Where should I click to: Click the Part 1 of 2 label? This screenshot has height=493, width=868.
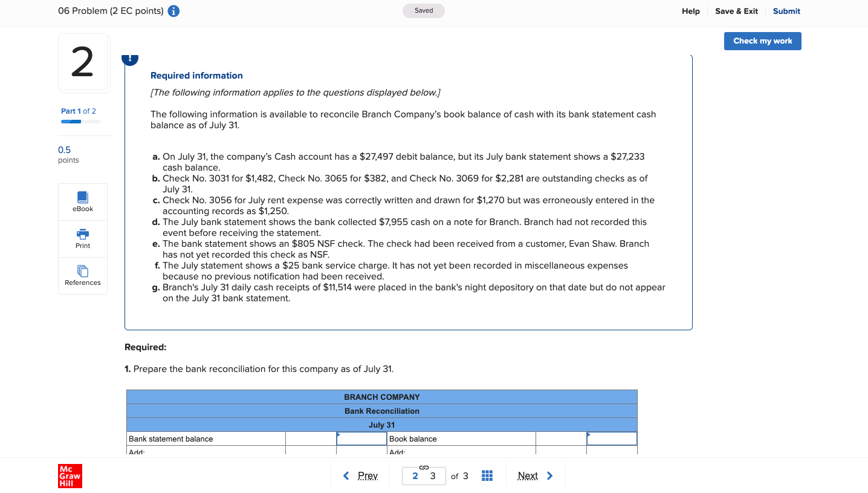pos(79,111)
